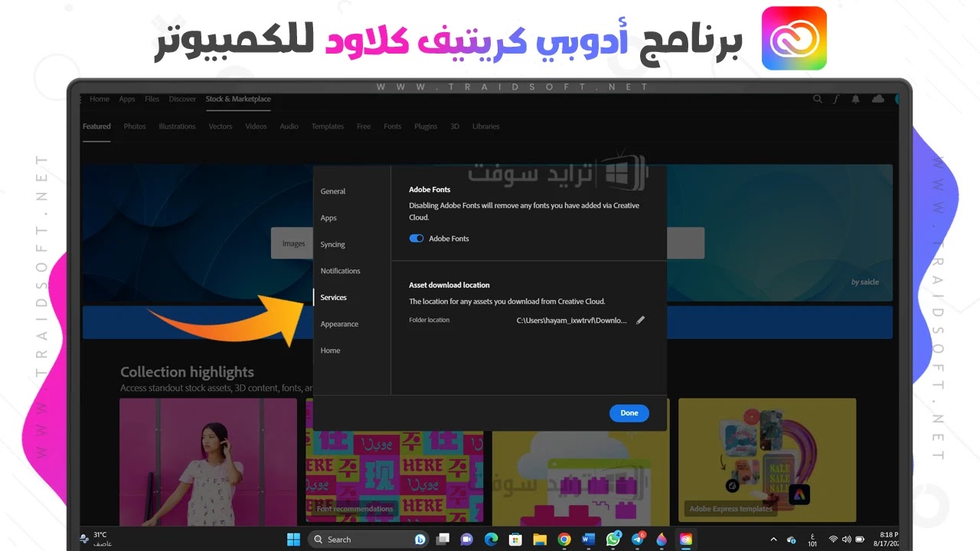This screenshot has width=980, height=551.
Task: Open the Plugins menu item
Action: coord(426,126)
